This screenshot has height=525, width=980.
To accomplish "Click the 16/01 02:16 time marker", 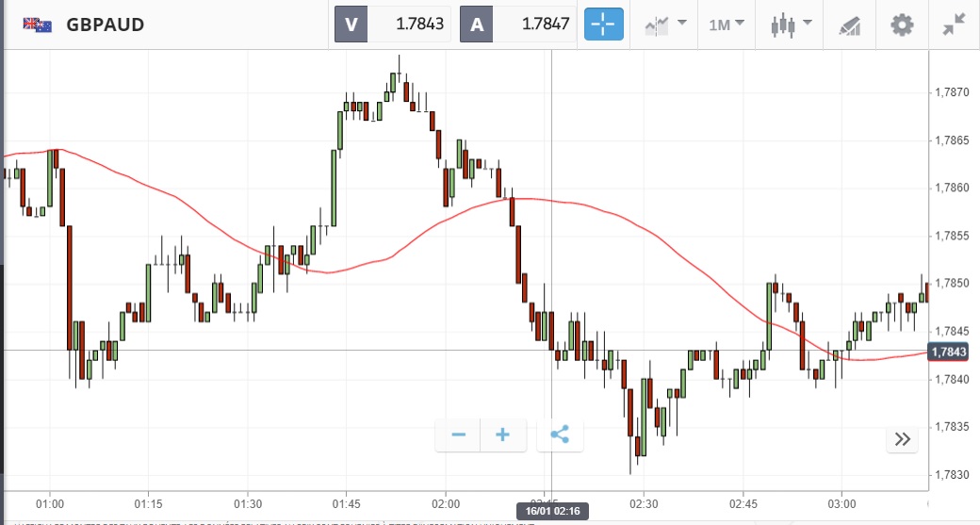I will tap(551, 511).
